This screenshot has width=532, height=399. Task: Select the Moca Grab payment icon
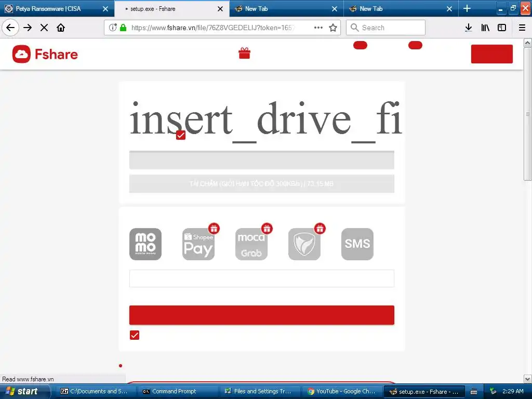(251, 244)
